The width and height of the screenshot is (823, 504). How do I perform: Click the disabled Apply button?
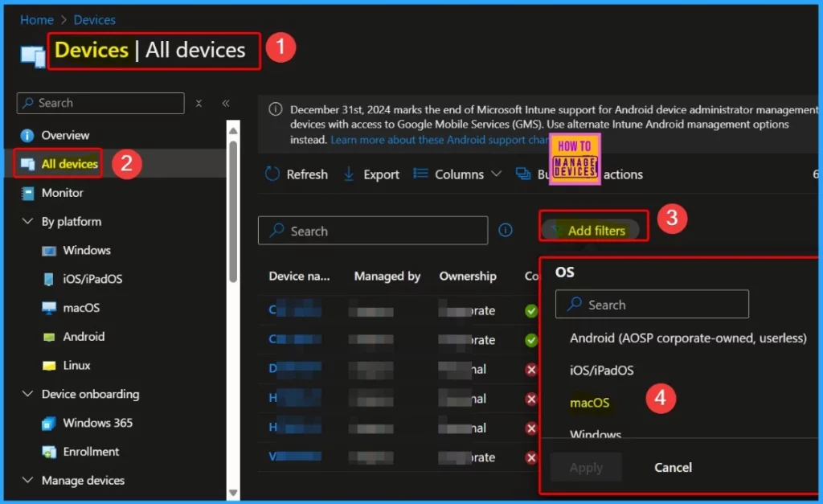tap(586, 467)
